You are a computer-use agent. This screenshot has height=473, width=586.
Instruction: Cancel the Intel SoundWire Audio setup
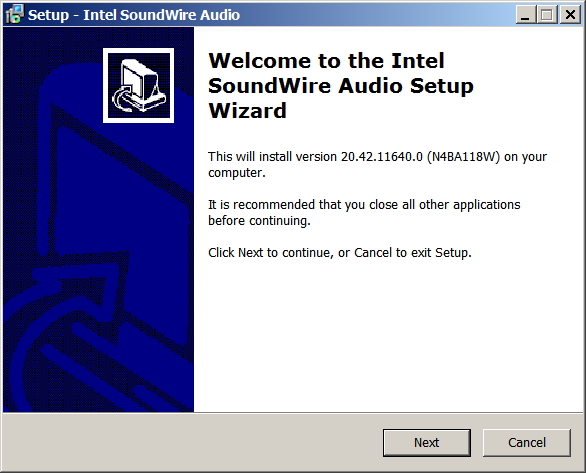(x=527, y=443)
